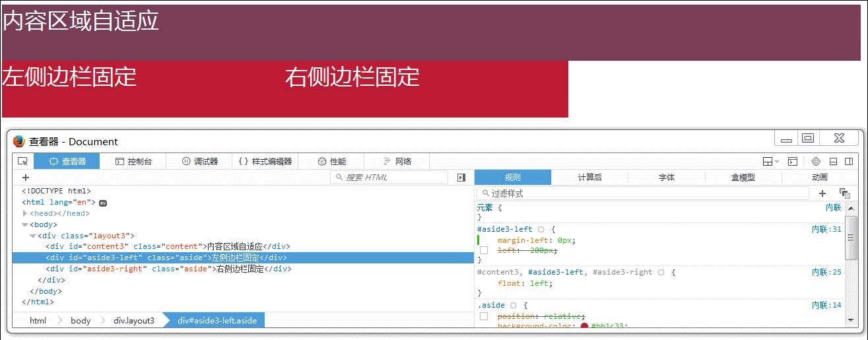Select the div id content3 row

pos(244,247)
